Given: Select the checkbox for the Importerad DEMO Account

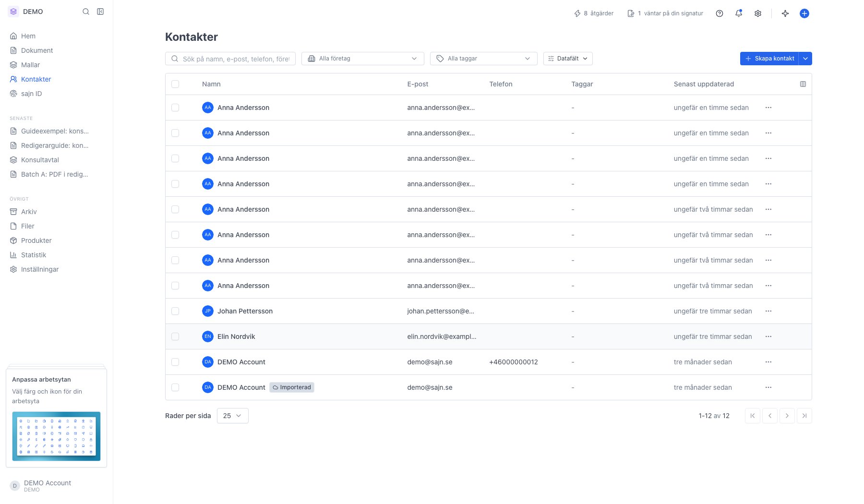Looking at the screenshot, I should (175, 387).
